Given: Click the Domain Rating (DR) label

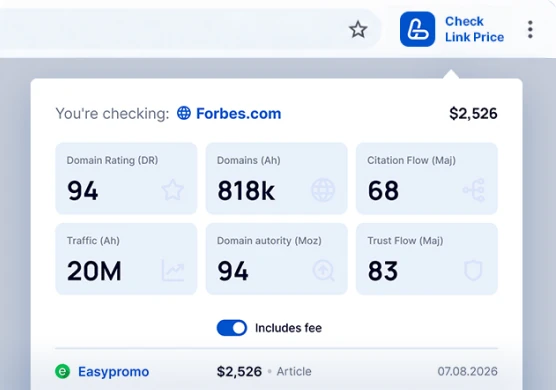Looking at the screenshot, I should point(112,160).
